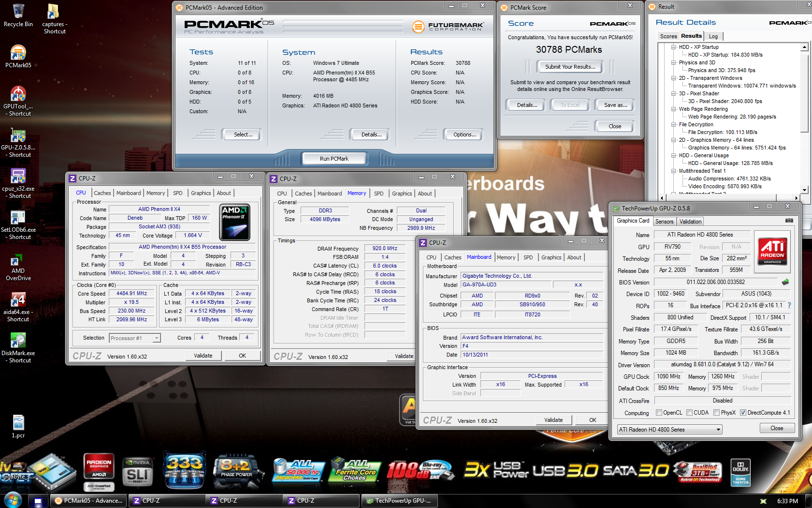Click Validate in CPU-Z Mainboard window

tap(553, 420)
